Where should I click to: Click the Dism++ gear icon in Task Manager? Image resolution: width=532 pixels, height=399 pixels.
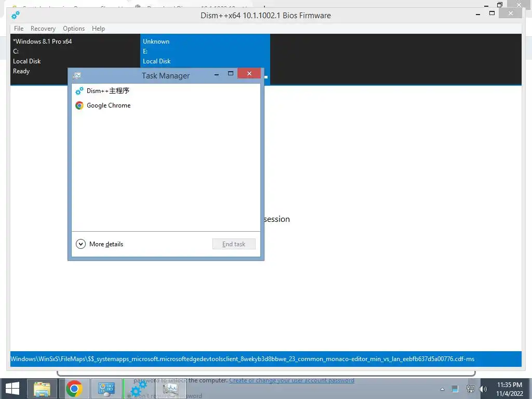79,91
